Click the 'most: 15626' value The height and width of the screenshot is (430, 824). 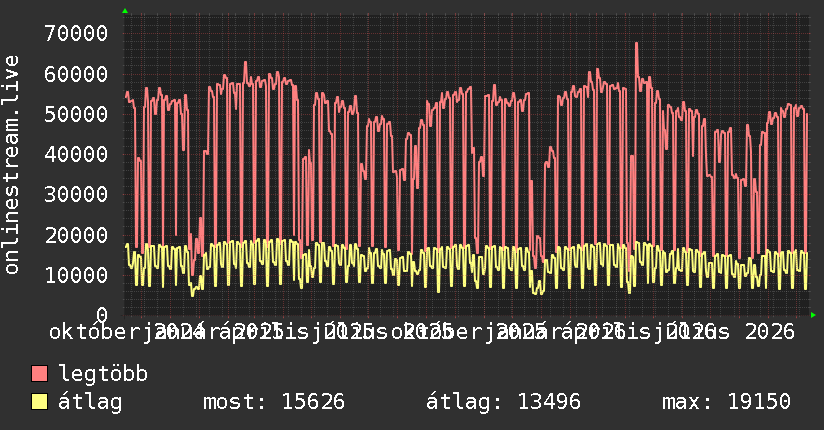(x=274, y=402)
